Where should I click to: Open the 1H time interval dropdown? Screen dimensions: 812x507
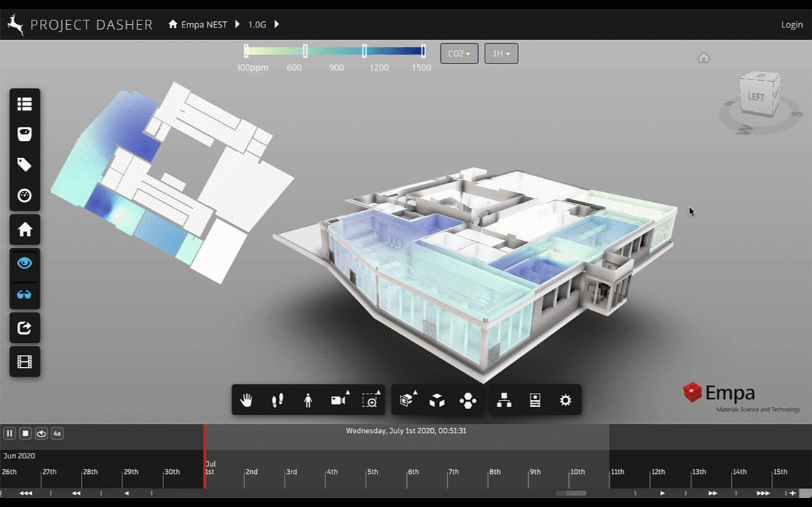coord(501,53)
